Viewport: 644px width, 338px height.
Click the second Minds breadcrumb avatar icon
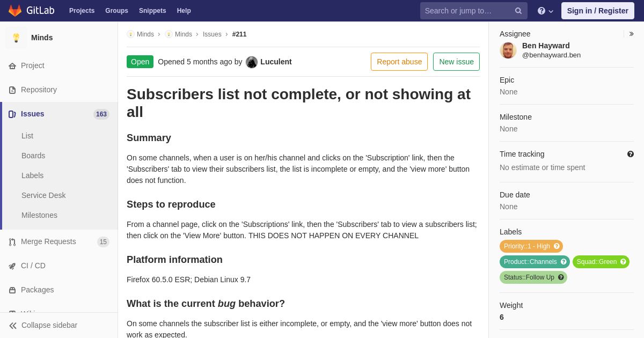[x=169, y=34]
